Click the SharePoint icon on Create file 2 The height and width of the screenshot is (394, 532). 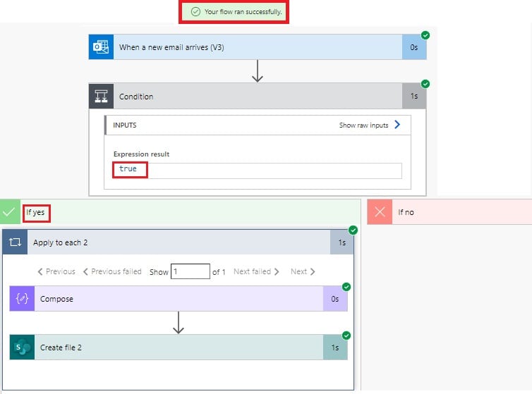(22, 347)
